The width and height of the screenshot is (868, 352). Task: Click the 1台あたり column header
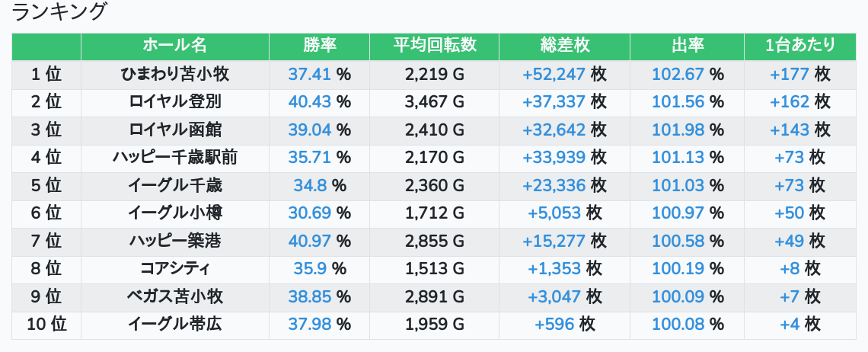tap(799, 46)
